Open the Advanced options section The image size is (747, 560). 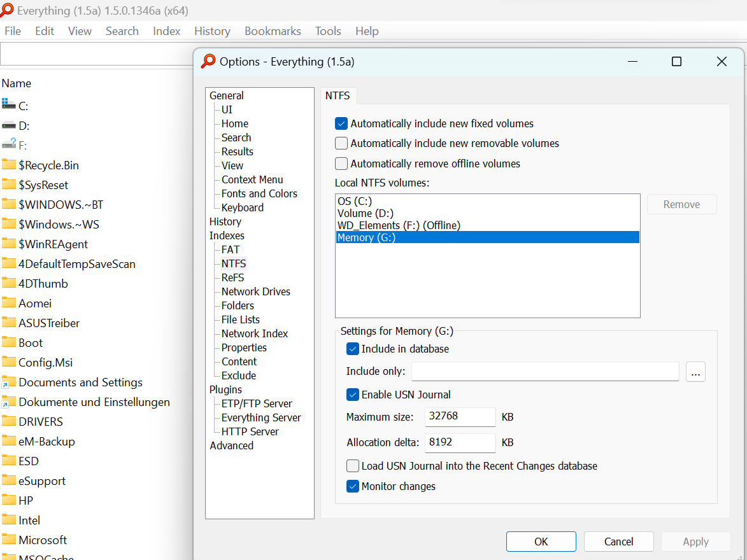231,445
